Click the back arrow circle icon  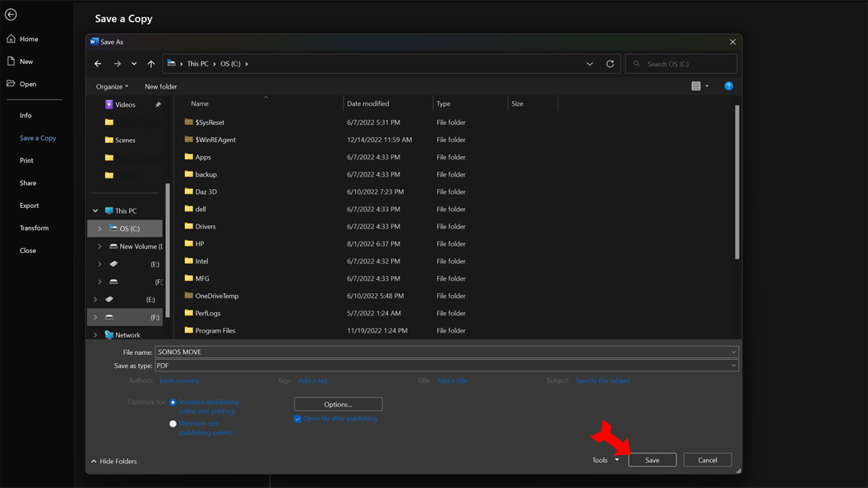11,15
